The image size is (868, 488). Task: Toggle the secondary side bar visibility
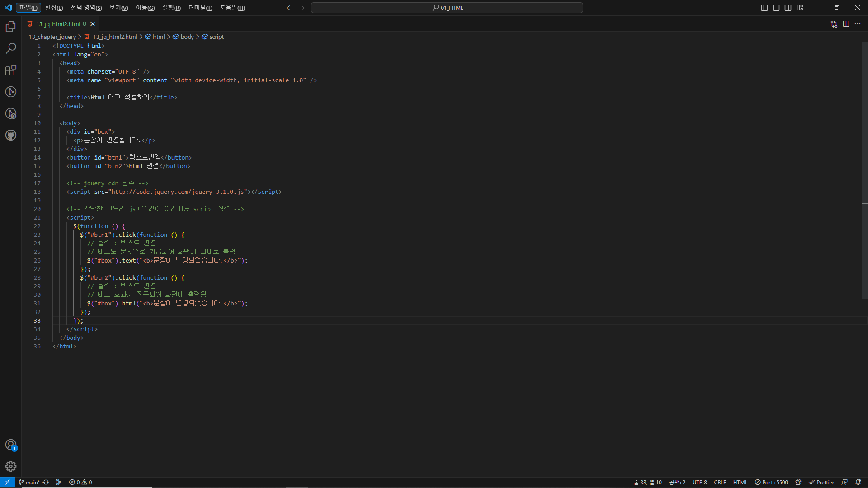coord(788,8)
